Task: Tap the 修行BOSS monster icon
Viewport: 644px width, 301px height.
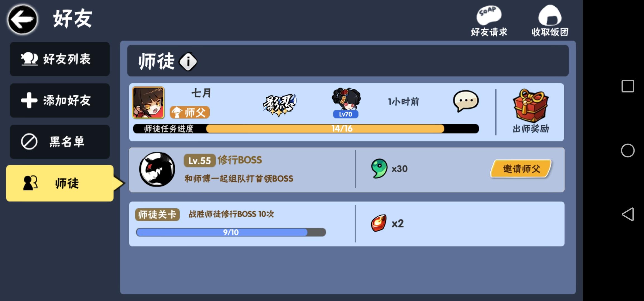Action: (157, 169)
